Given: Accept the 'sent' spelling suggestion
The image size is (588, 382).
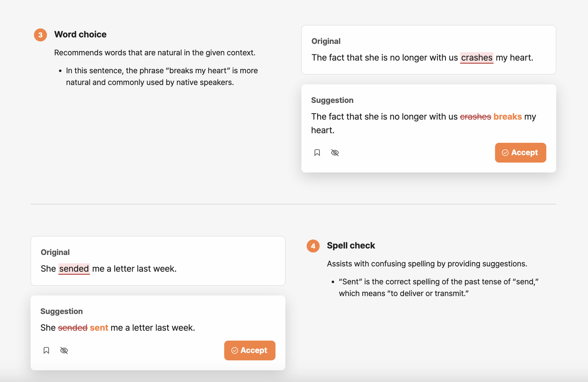Looking at the screenshot, I should coord(250,350).
